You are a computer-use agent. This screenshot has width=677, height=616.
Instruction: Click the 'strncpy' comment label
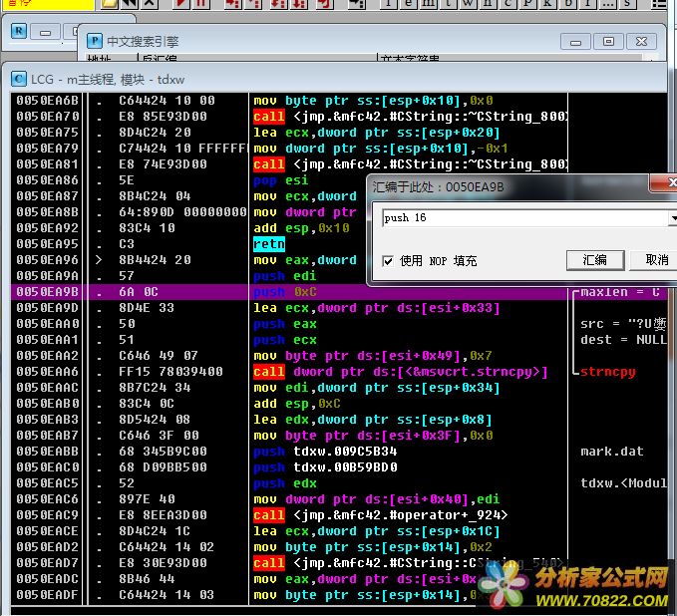tap(608, 372)
